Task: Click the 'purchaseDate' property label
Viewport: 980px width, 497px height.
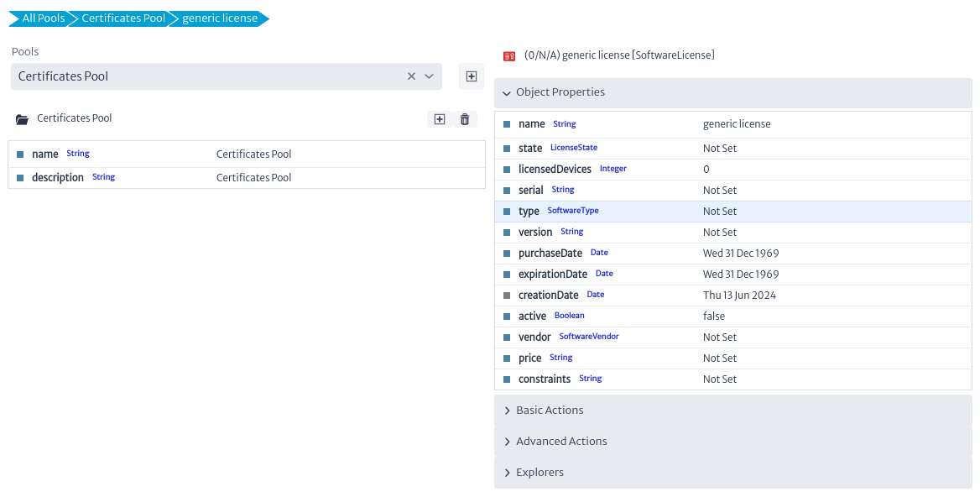Action: (x=550, y=254)
